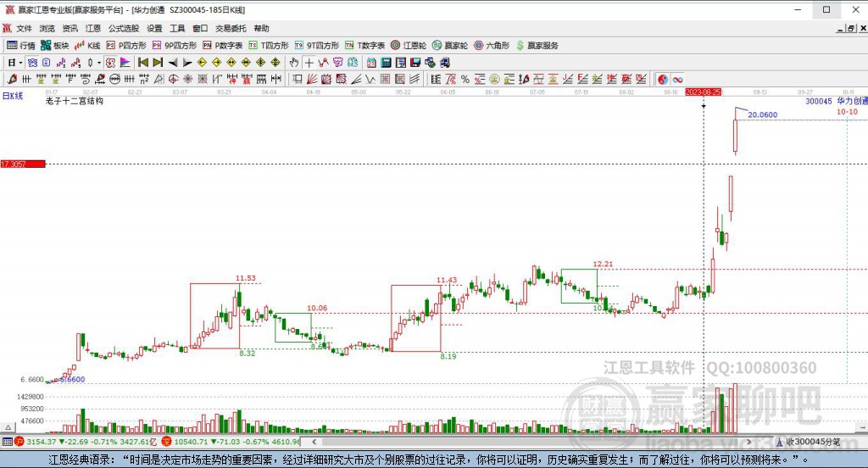
Task: Jump to the first bar icon
Action: 142,63
